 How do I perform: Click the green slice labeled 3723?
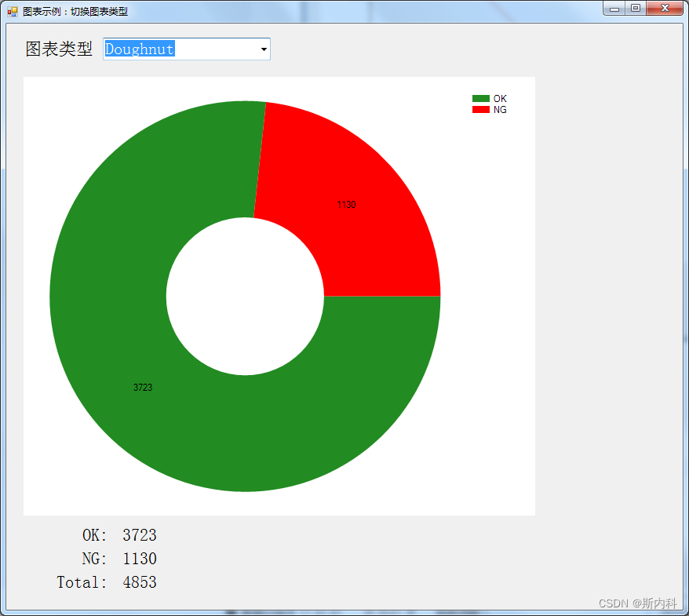point(143,387)
